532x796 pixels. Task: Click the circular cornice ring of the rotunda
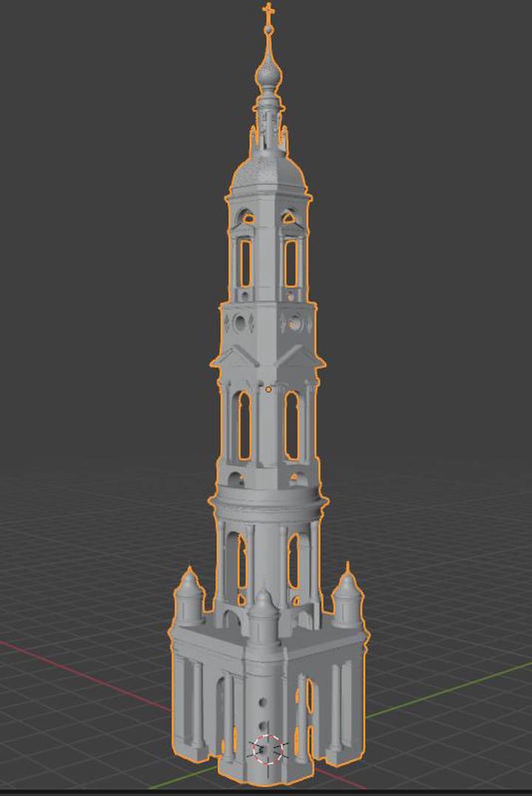[x=268, y=504]
